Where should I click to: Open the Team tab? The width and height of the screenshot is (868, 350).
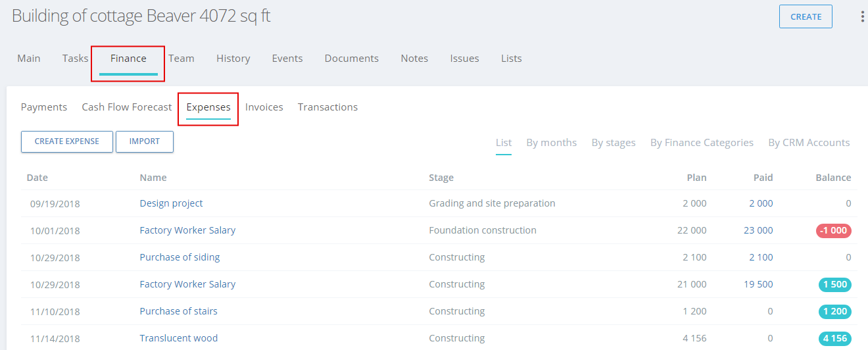[181, 59]
